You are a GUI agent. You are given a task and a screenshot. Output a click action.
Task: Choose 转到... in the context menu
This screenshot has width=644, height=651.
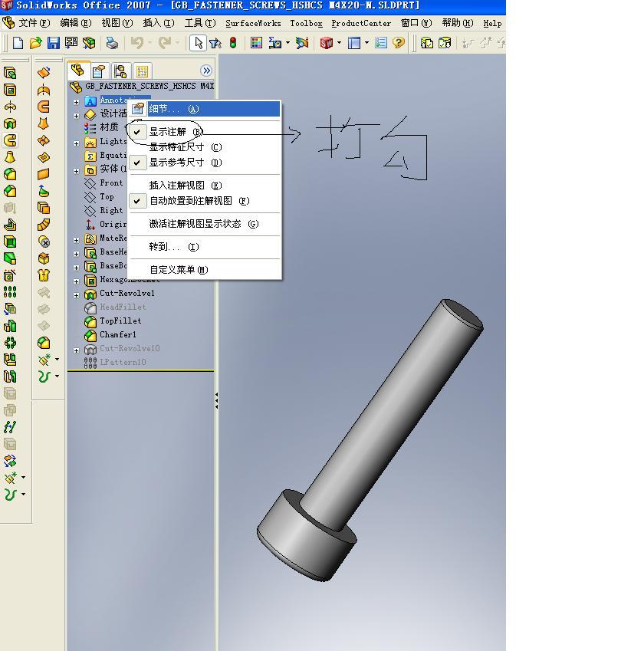coord(204,247)
